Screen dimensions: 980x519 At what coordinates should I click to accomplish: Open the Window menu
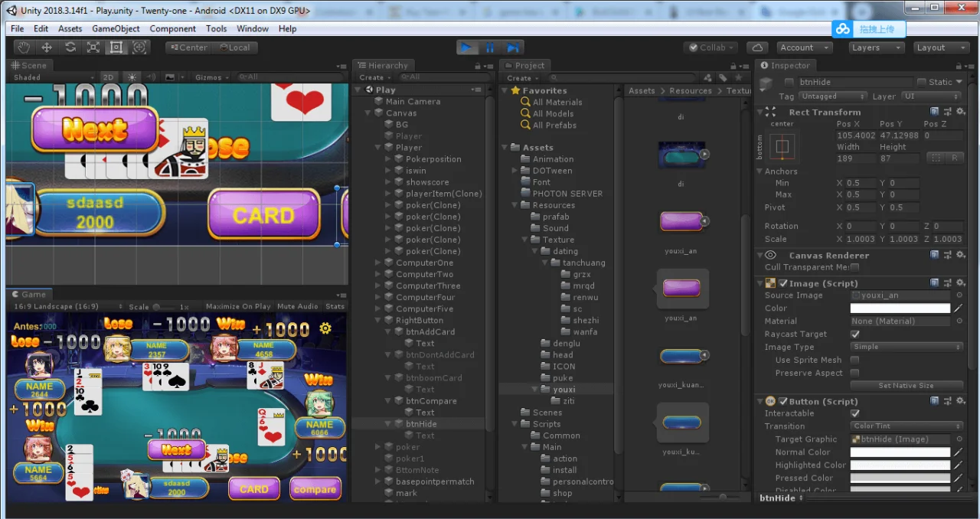[x=253, y=28]
